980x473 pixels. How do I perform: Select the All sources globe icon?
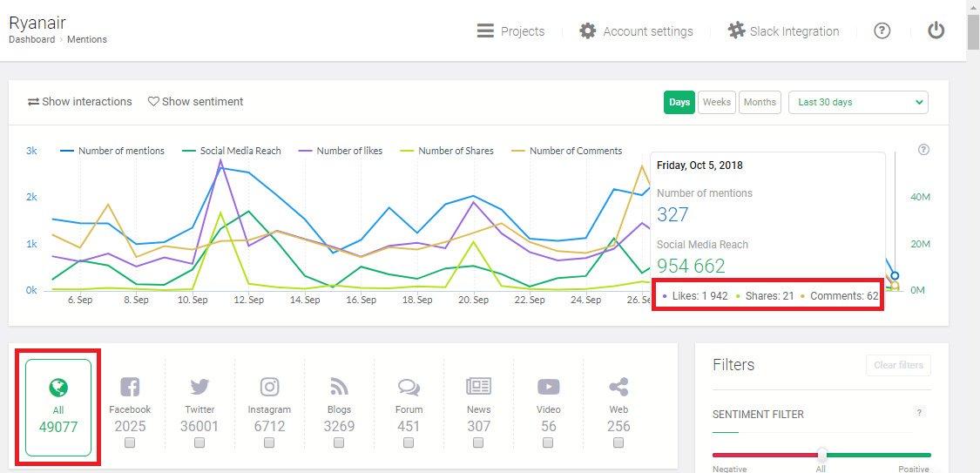[58, 388]
